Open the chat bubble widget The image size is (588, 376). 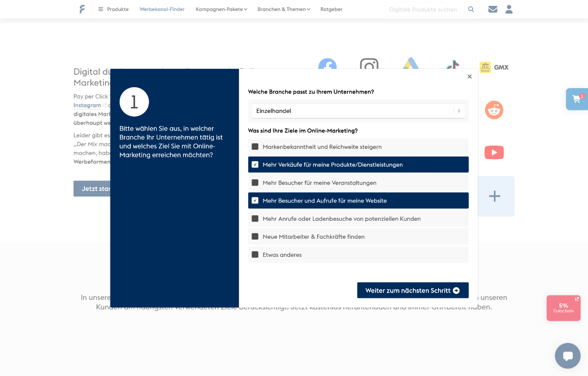pyautogui.click(x=567, y=356)
